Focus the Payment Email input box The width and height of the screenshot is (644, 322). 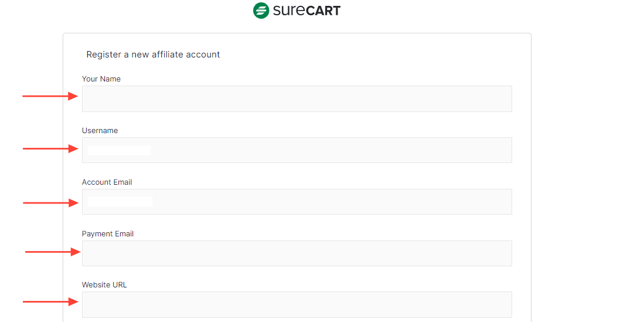(x=297, y=253)
